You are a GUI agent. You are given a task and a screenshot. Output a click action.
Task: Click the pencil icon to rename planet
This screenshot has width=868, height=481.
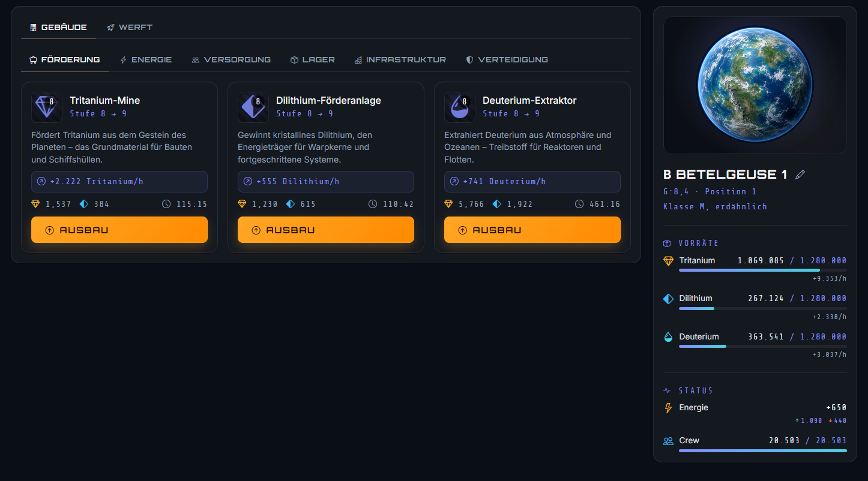tap(800, 175)
